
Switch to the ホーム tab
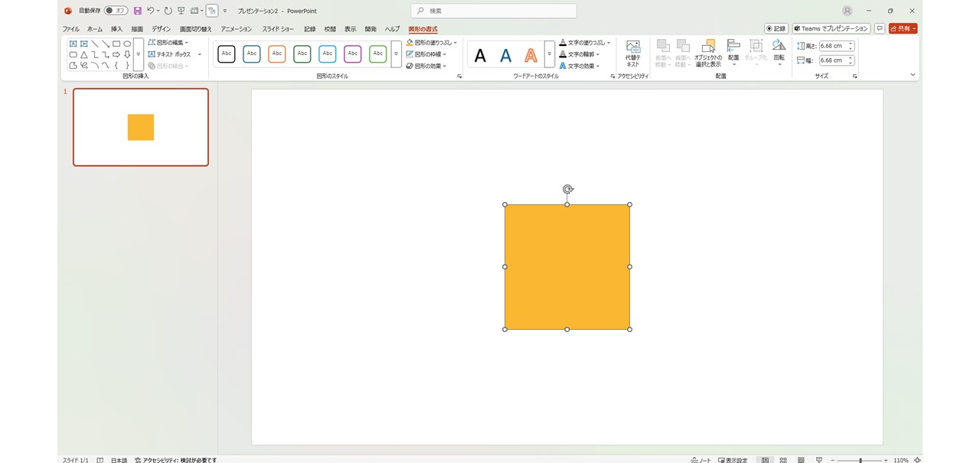pos(95,29)
